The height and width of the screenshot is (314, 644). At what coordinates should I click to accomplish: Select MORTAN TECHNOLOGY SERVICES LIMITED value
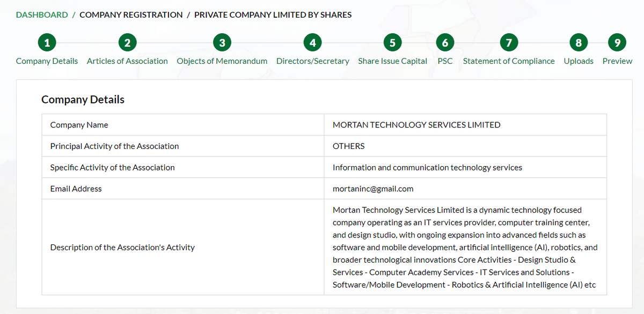[x=416, y=125]
